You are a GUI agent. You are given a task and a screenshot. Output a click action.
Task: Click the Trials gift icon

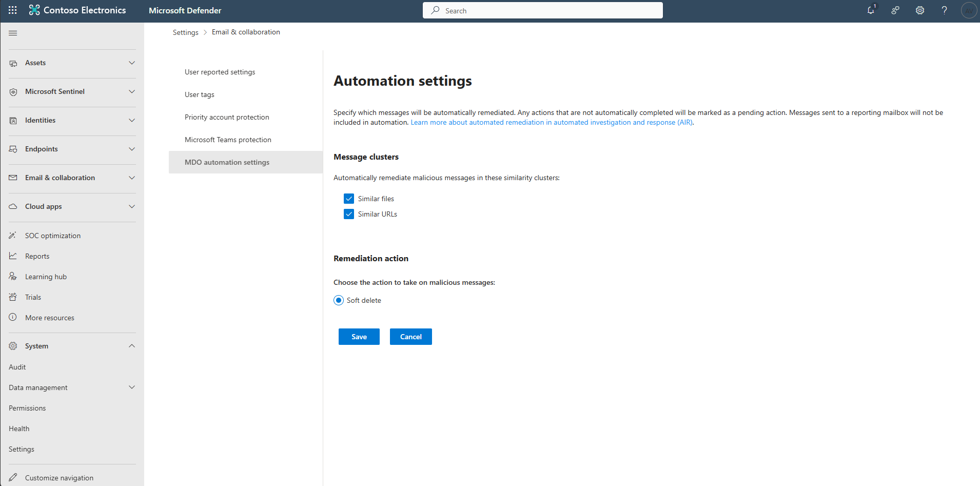coord(13,297)
